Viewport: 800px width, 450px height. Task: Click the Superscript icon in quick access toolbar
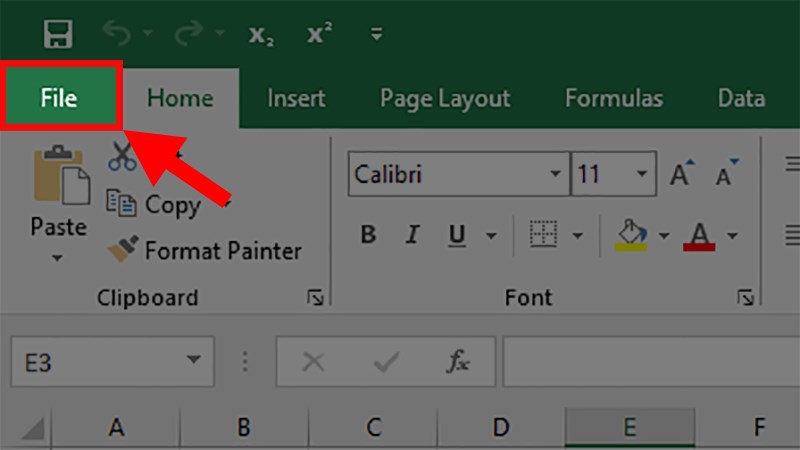tap(320, 34)
